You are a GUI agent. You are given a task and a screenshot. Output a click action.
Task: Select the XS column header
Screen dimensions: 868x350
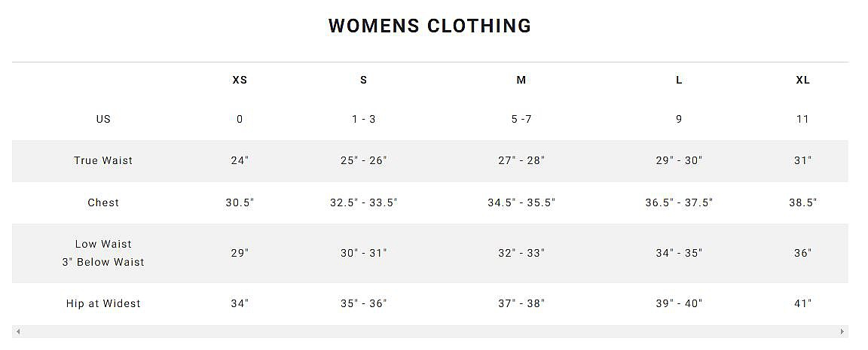240,81
